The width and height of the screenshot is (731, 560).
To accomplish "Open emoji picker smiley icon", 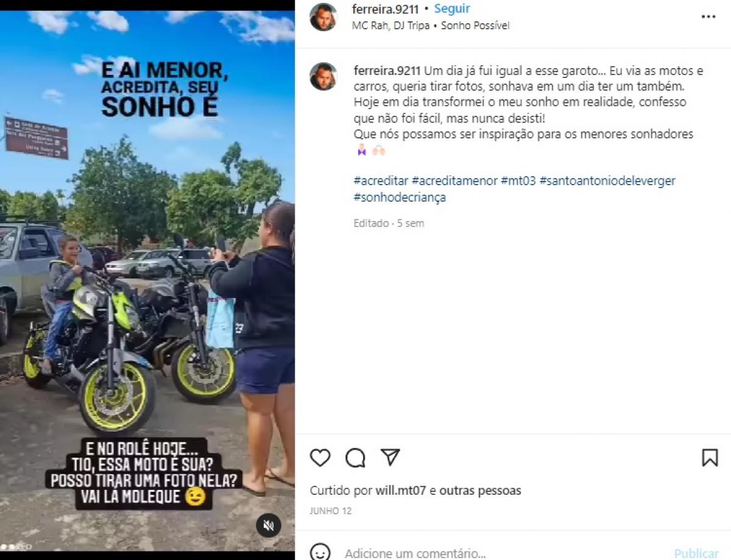I will tap(320, 553).
